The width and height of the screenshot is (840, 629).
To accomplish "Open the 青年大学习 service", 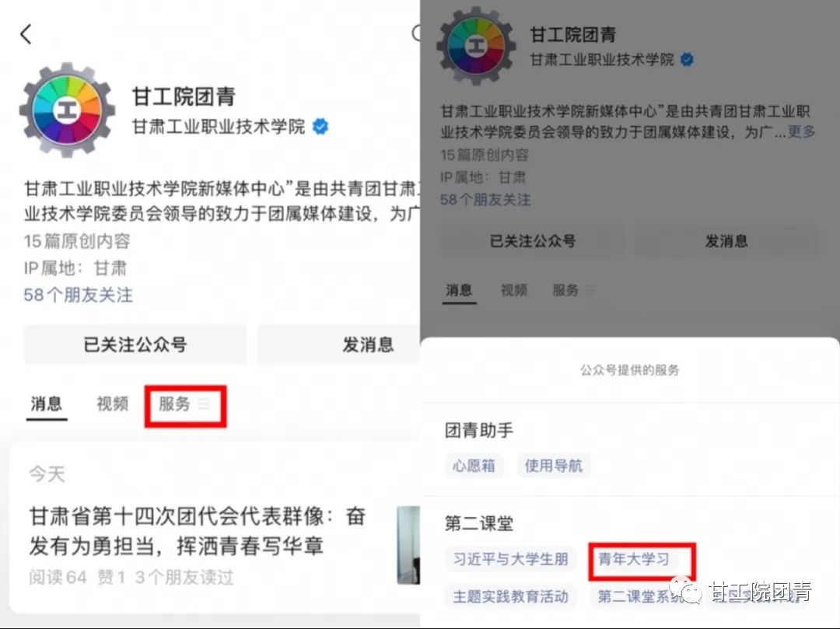I will click(x=635, y=559).
